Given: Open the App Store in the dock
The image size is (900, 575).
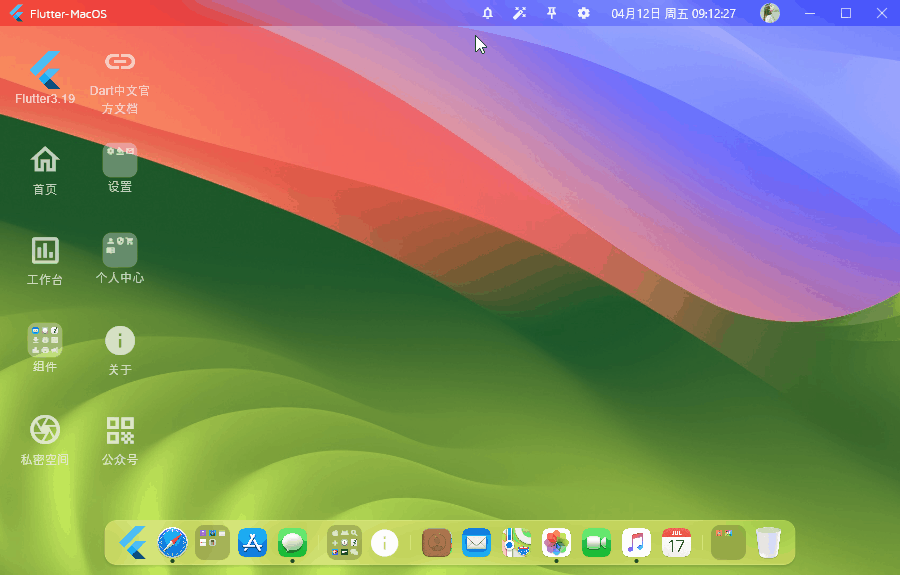Looking at the screenshot, I should click(253, 542).
